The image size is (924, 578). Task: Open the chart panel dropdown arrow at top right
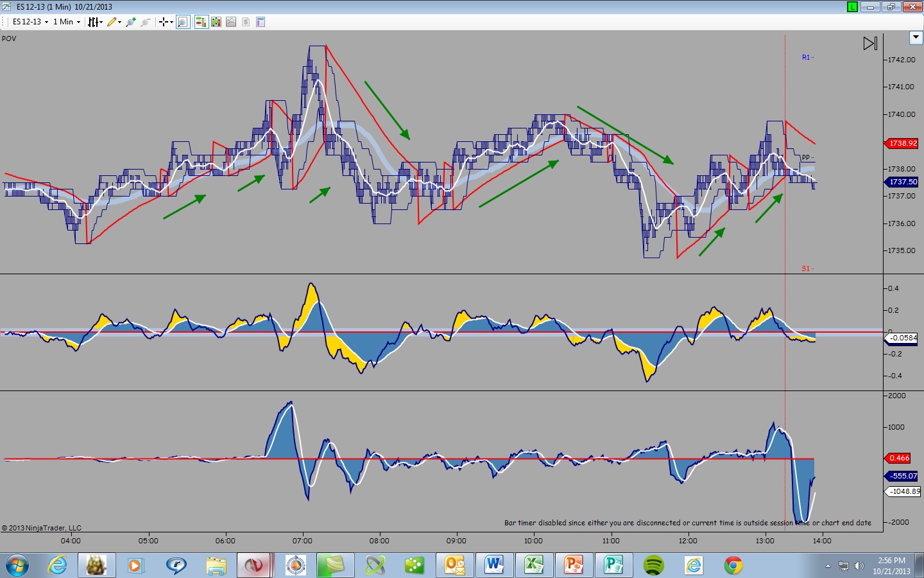[x=916, y=38]
